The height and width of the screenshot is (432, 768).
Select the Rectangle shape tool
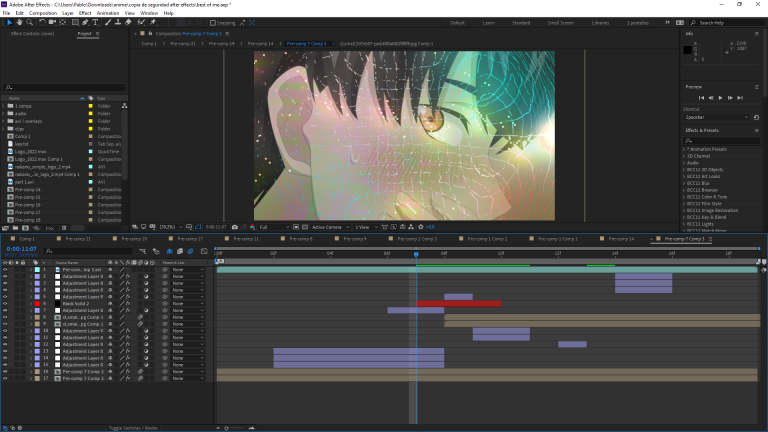(x=75, y=23)
